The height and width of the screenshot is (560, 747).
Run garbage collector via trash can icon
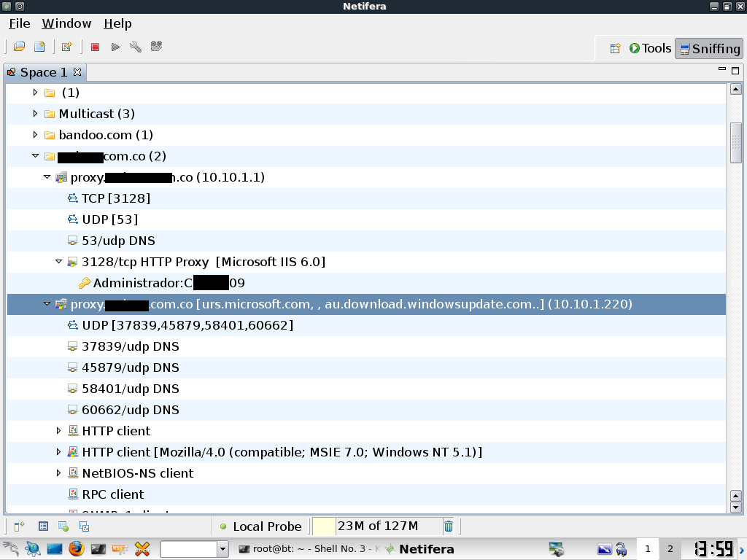[449, 526]
